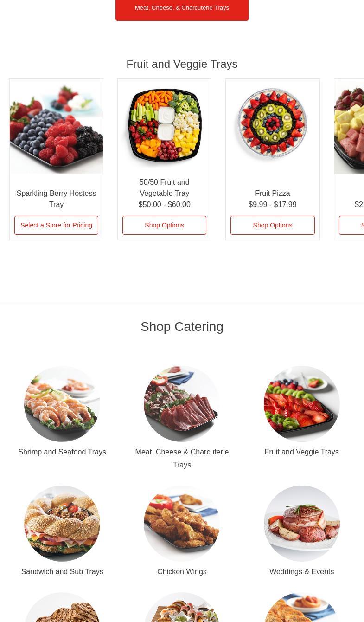Shop Options for Fruit Pizza
The image size is (364, 622).
(273, 225)
